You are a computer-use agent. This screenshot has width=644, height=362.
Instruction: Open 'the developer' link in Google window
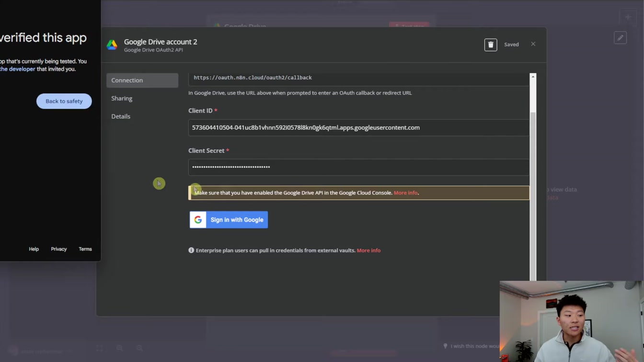pos(18,69)
